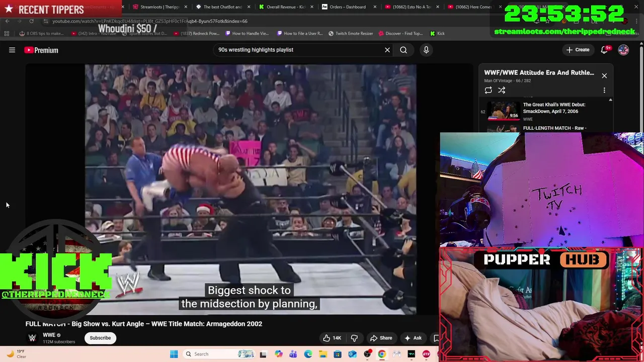644x362 pixels.
Task: Open the Chrome apps grid shortcut
Action: point(7,33)
